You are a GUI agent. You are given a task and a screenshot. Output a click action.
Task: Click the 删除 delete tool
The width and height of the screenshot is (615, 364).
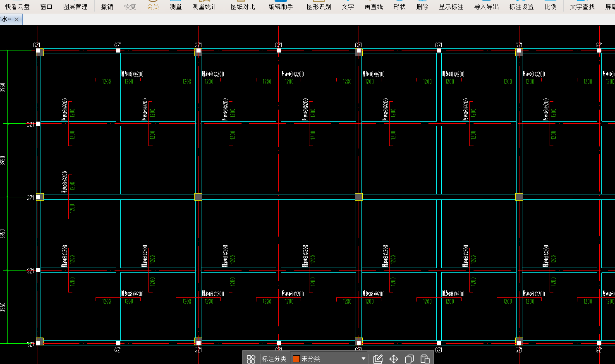pos(422,7)
